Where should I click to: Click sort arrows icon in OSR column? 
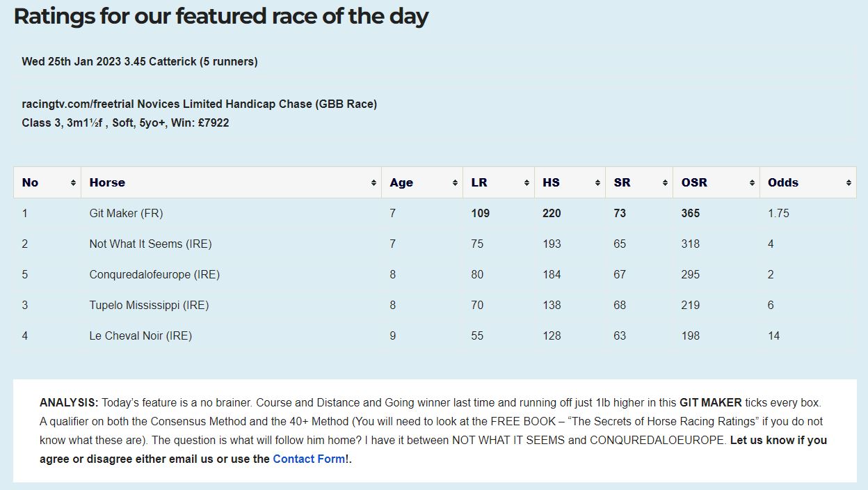click(x=752, y=183)
